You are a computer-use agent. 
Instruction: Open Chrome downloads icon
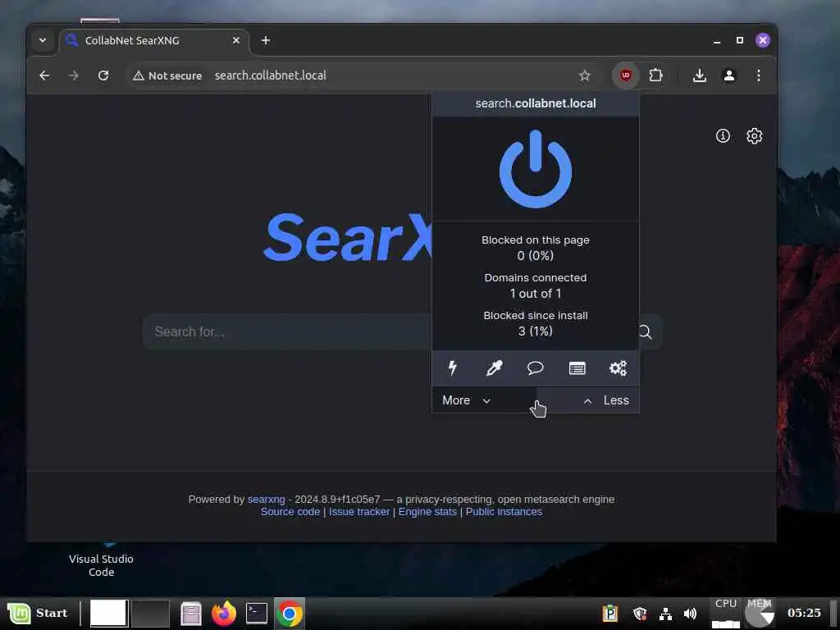click(x=699, y=75)
